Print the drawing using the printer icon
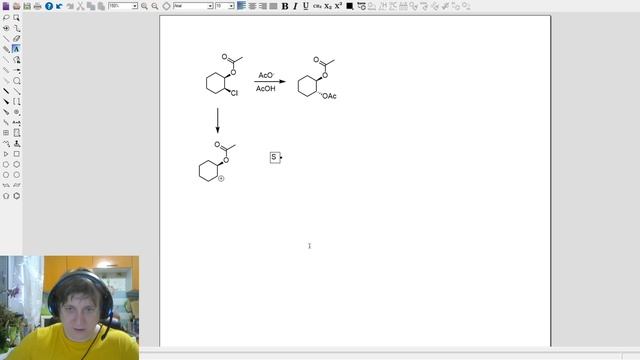640x360 pixels. [38, 6]
